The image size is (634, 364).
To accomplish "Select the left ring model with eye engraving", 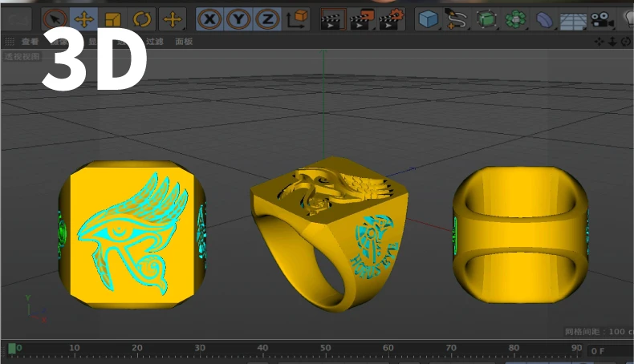I will (x=132, y=234).
